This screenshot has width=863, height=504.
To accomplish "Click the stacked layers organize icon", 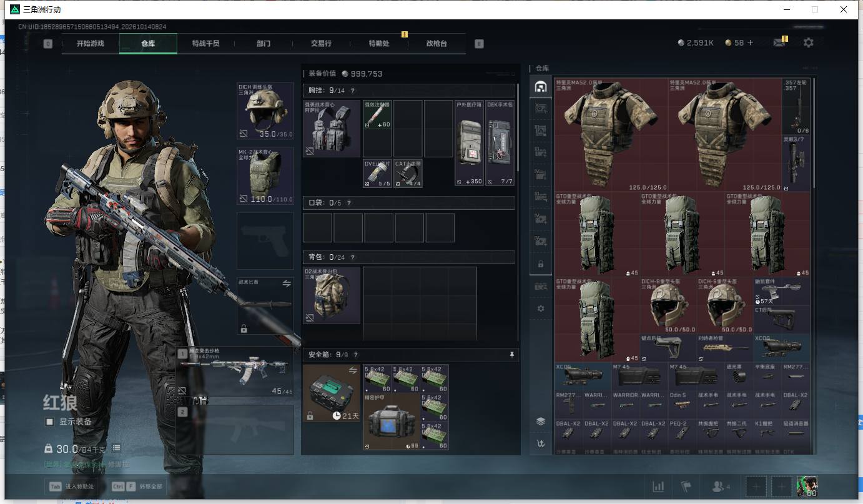I will pos(541,422).
